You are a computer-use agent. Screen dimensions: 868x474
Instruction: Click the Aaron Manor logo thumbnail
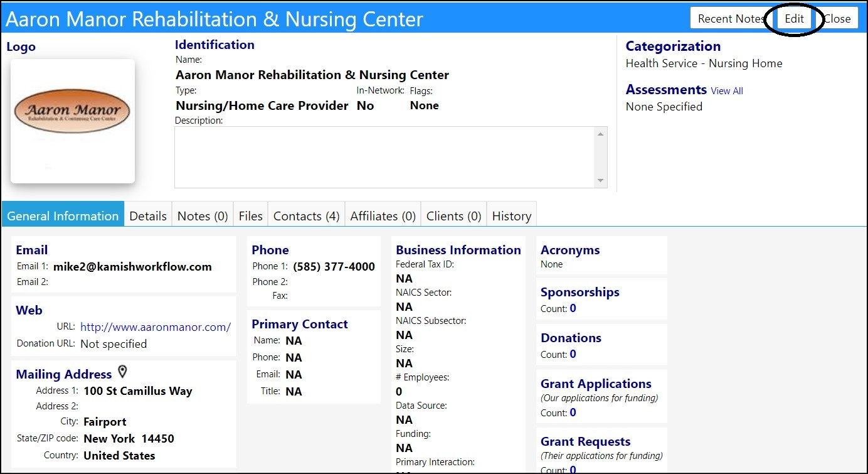click(x=73, y=121)
